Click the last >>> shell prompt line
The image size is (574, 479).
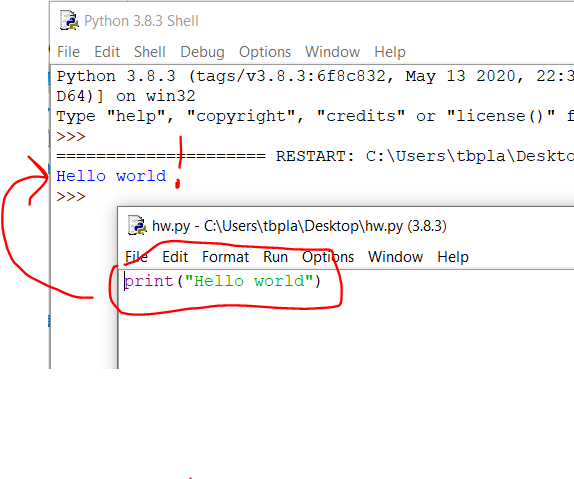pos(71,197)
